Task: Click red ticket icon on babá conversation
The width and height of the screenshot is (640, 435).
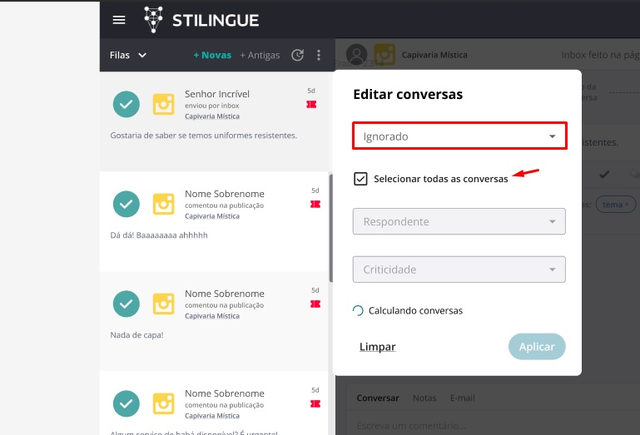Action: coord(315,404)
